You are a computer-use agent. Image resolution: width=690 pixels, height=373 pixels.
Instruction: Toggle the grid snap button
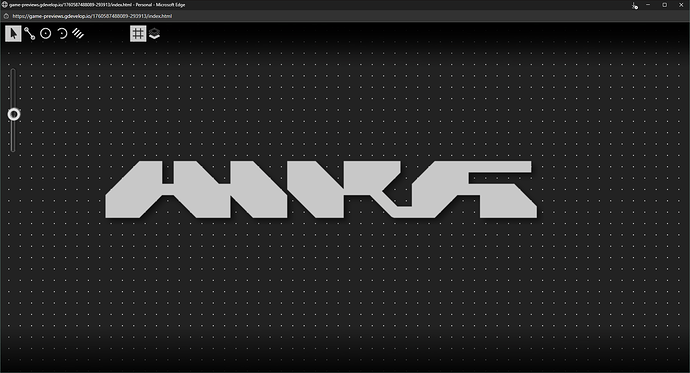tap(138, 33)
